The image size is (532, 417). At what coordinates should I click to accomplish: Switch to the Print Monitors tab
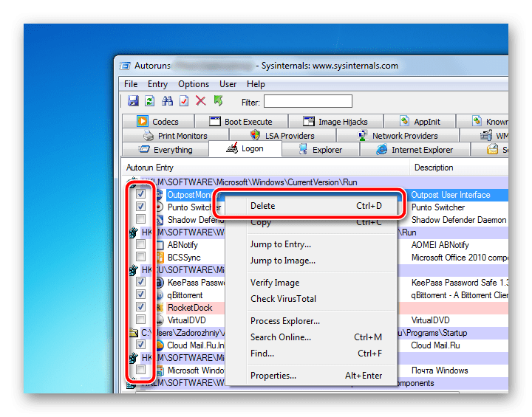[x=175, y=135]
